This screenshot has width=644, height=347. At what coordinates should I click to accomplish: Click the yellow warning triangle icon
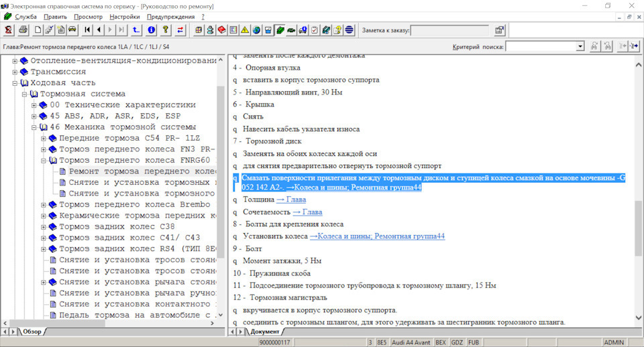(x=245, y=30)
